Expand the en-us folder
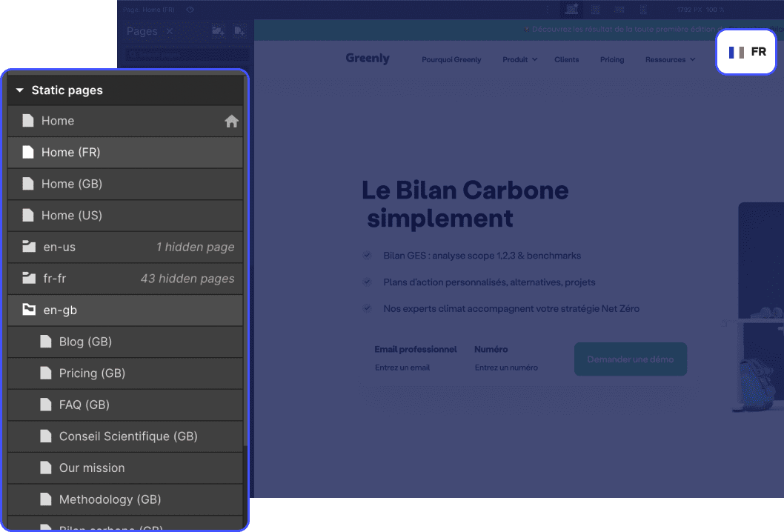 125,247
